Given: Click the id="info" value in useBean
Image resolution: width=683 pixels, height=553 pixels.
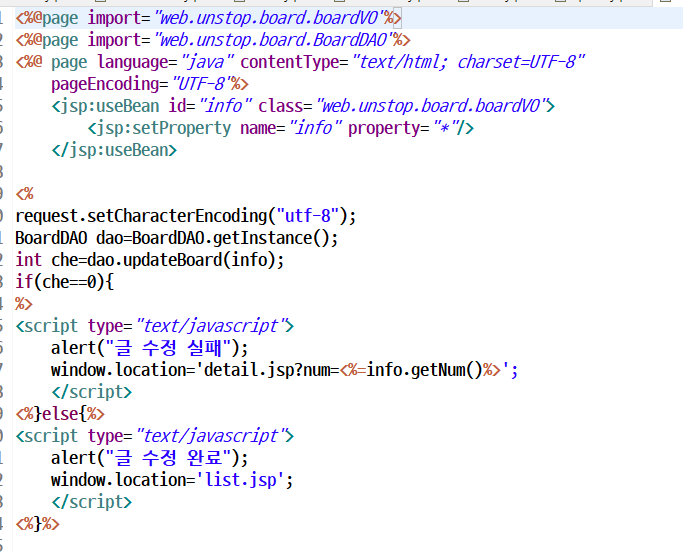Looking at the screenshot, I should (x=225, y=106).
